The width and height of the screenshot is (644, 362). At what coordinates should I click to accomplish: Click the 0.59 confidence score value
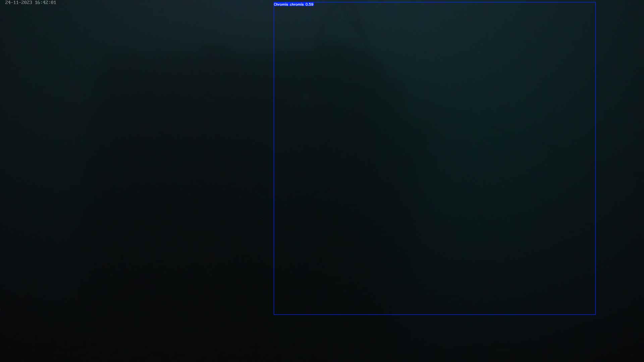click(x=309, y=4)
